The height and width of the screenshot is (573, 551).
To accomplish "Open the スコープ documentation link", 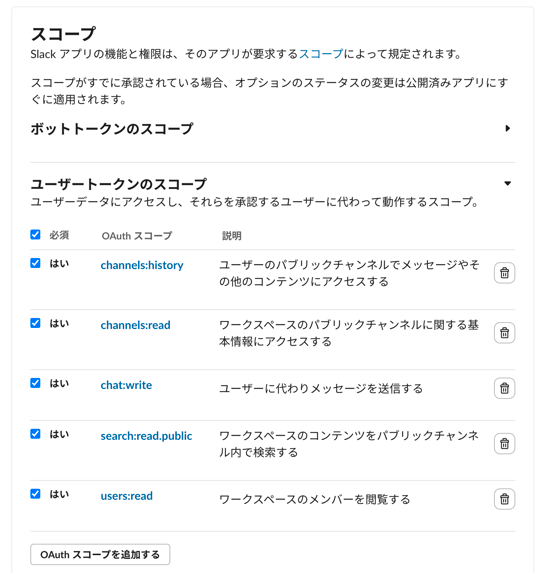I will tap(321, 54).
